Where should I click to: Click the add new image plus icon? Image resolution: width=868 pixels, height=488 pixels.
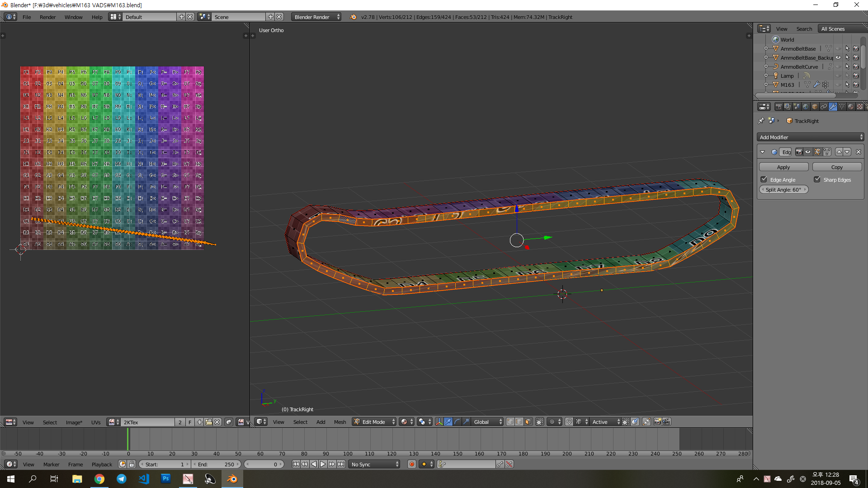[x=199, y=422]
